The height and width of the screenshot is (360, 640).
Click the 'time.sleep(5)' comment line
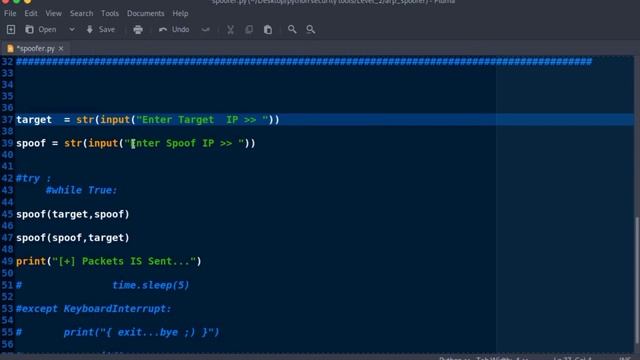pyautogui.click(x=151, y=285)
